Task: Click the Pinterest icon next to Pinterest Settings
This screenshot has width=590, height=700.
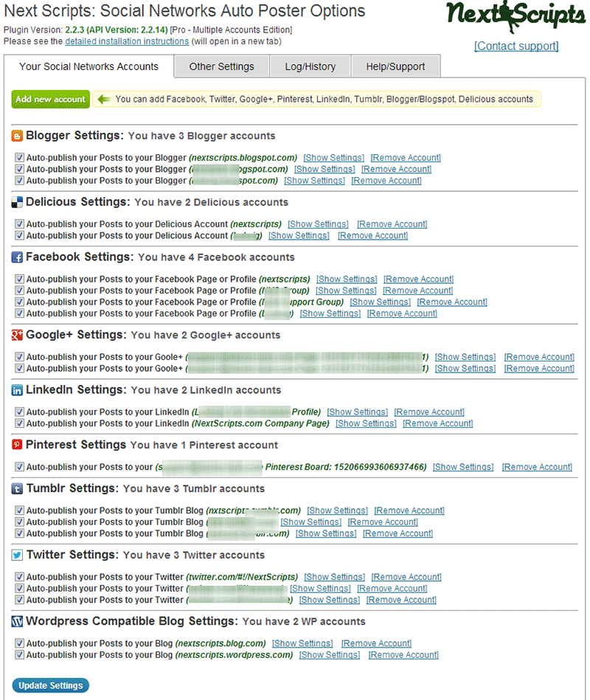Action: click(x=17, y=445)
